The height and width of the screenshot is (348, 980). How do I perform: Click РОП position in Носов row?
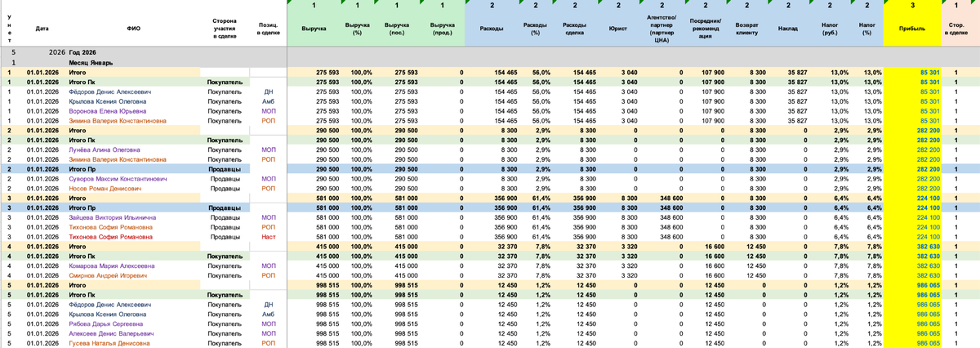tap(269, 188)
